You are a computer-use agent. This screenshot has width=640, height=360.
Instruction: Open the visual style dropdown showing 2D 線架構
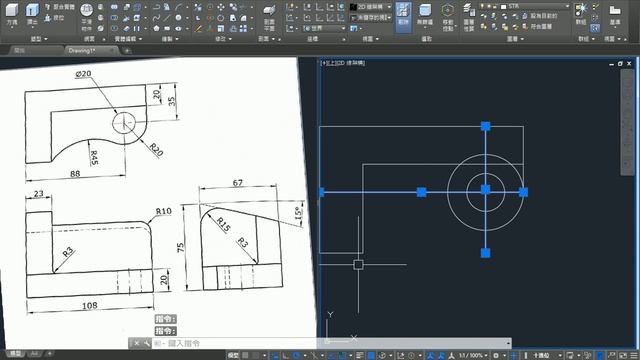tap(371, 7)
